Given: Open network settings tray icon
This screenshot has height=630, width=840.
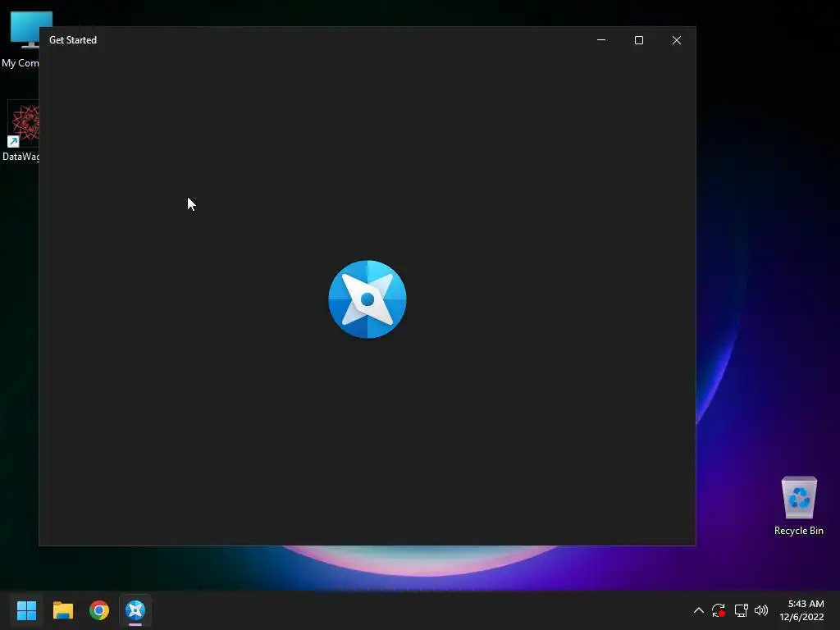Looking at the screenshot, I should (741, 610).
